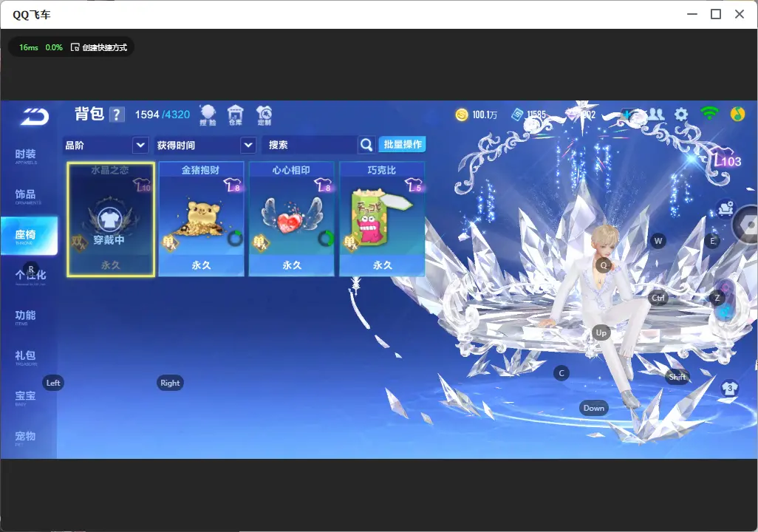Click the 双人 badge on the 水晶之恋 card
The height and width of the screenshot is (532, 758).
79,242
